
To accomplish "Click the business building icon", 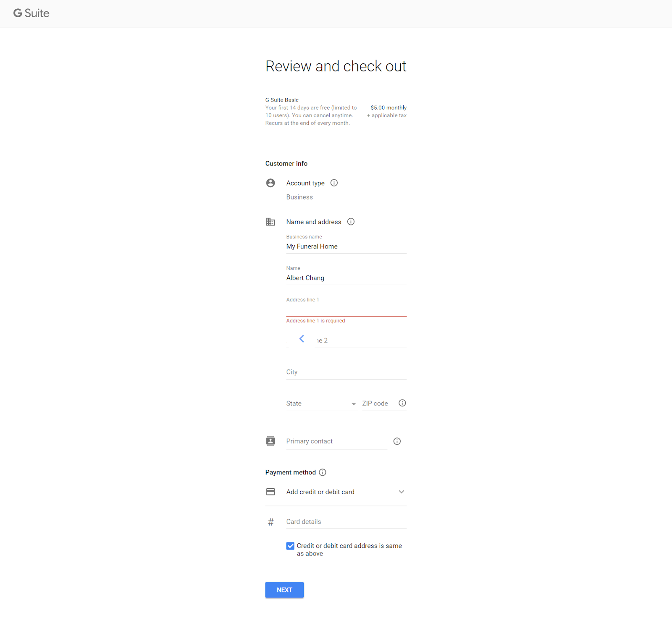I will click(x=270, y=222).
